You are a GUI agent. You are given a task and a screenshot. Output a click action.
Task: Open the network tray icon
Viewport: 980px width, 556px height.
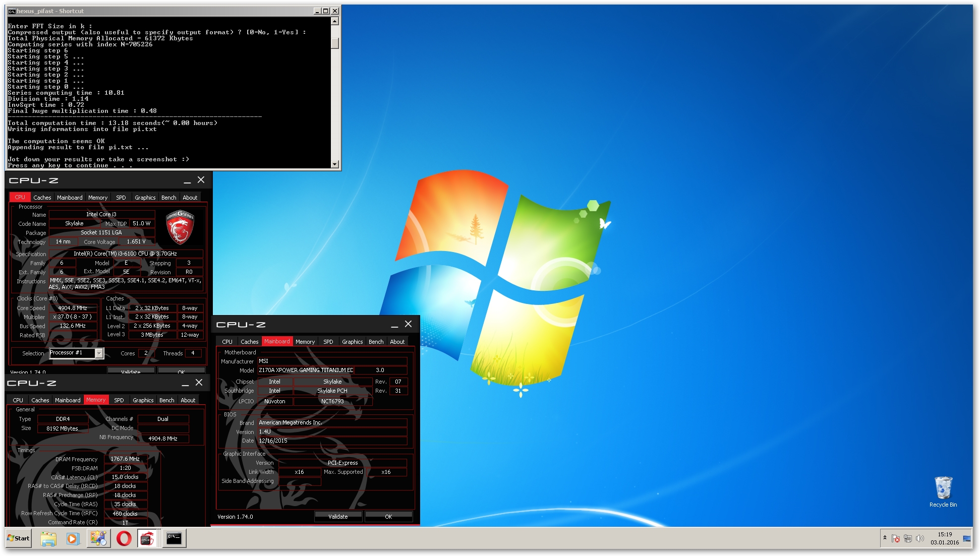point(908,538)
